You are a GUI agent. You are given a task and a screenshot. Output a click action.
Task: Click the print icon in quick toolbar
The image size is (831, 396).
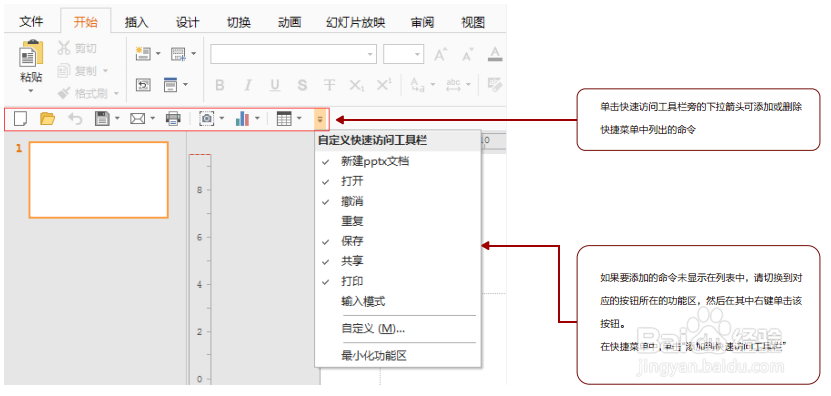173,119
